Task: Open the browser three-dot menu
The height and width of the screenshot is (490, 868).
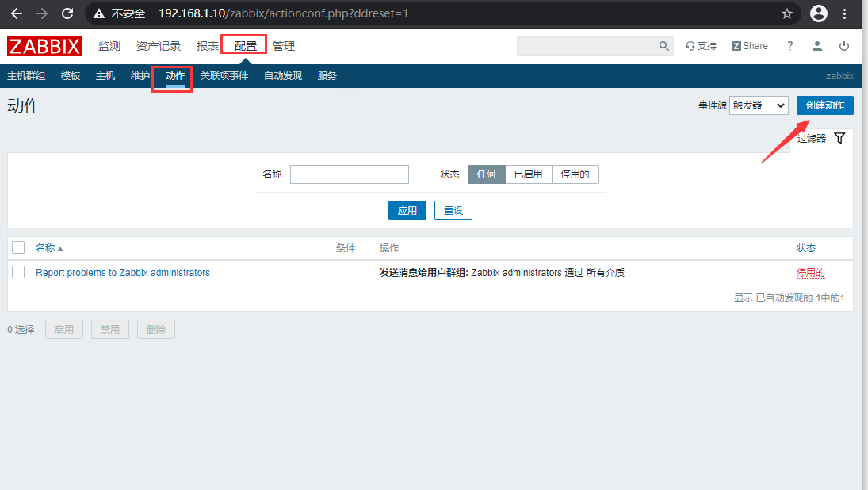Action: [844, 13]
